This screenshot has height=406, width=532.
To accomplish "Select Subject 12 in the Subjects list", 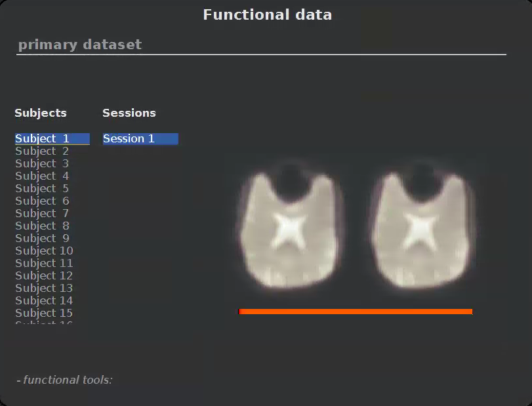I will tap(44, 276).
